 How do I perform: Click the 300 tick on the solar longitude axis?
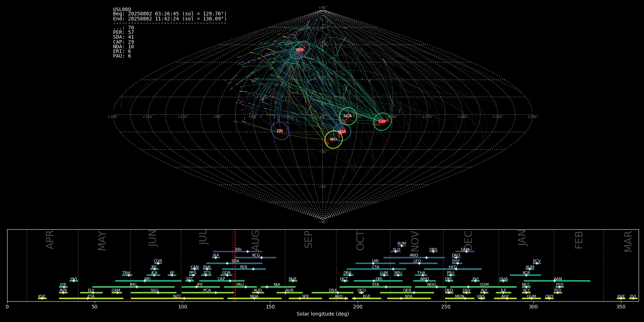coord(533,307)
